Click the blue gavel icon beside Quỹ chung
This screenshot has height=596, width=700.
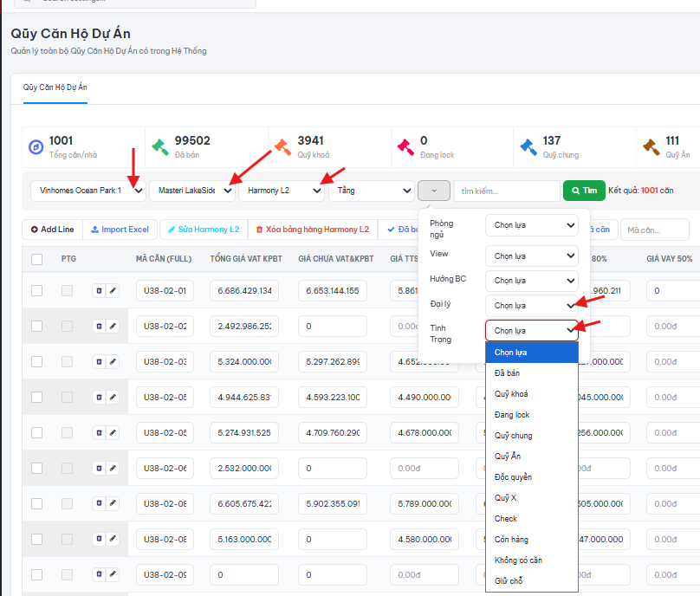(x=528, y=147)
